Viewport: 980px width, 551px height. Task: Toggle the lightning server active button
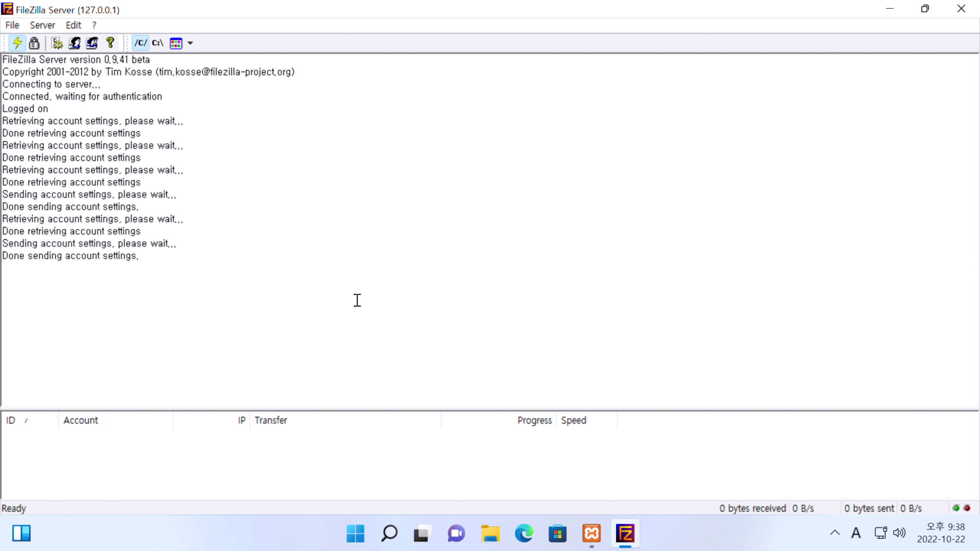tap(17, 43)
